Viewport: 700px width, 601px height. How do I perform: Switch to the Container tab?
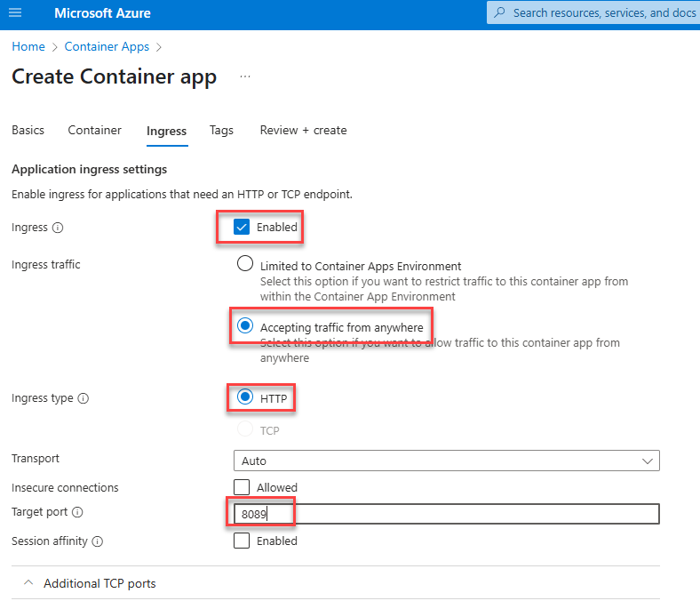[94, 131]
